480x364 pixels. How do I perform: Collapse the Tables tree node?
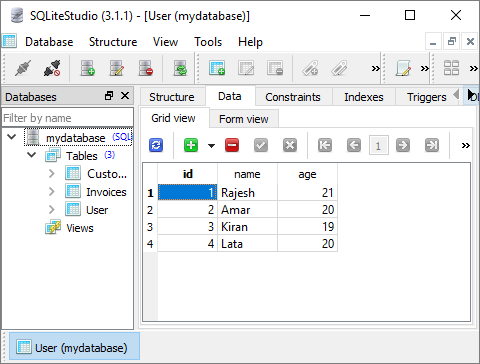point(32,155)
